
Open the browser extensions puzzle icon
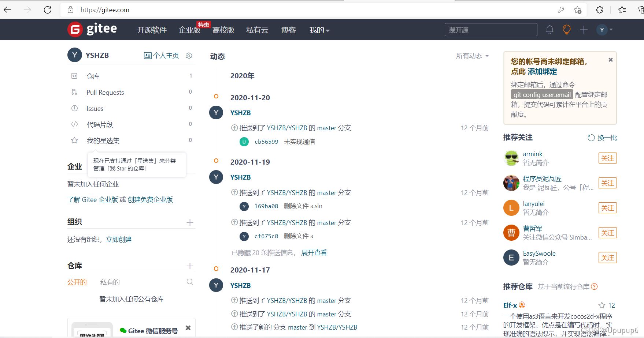600,10
